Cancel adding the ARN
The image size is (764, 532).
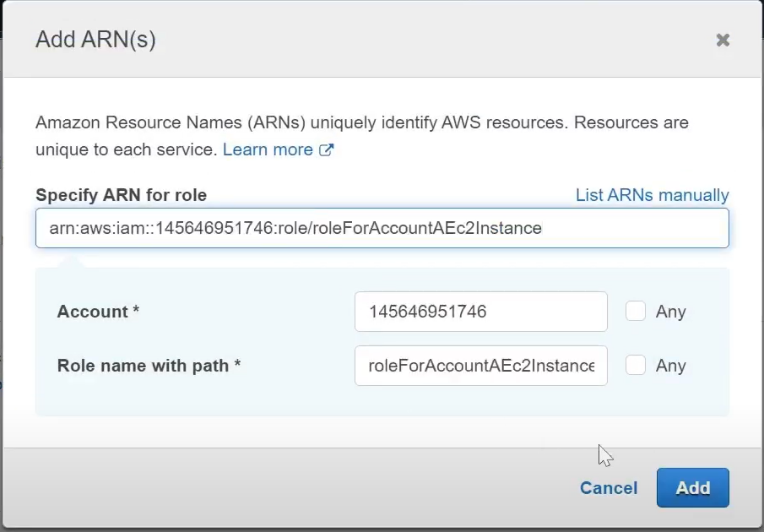pyautogui.click(x=609, y=488)
